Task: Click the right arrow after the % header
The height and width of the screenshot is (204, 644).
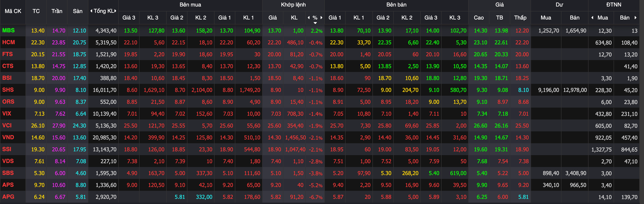Action: click(x=321, y=17)
